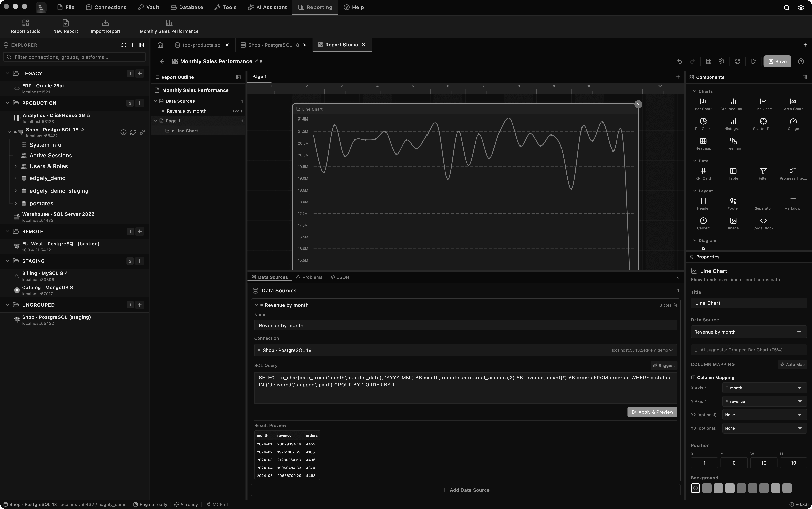Collapse the Report Outline panel
This screenshot has height=509, width=812.
tap(238, 77)
